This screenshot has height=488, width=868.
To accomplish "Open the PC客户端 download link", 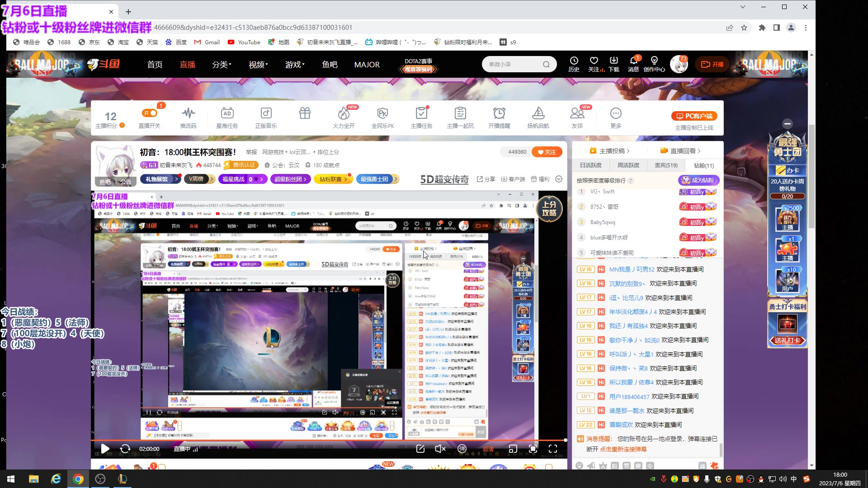I will [695, 116].
